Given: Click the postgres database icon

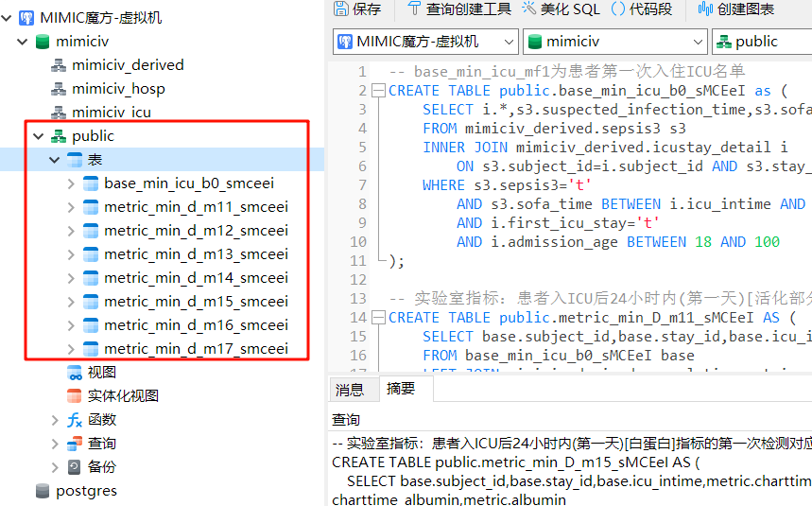Looking at the screenshot, I should [x=42, y=491].
